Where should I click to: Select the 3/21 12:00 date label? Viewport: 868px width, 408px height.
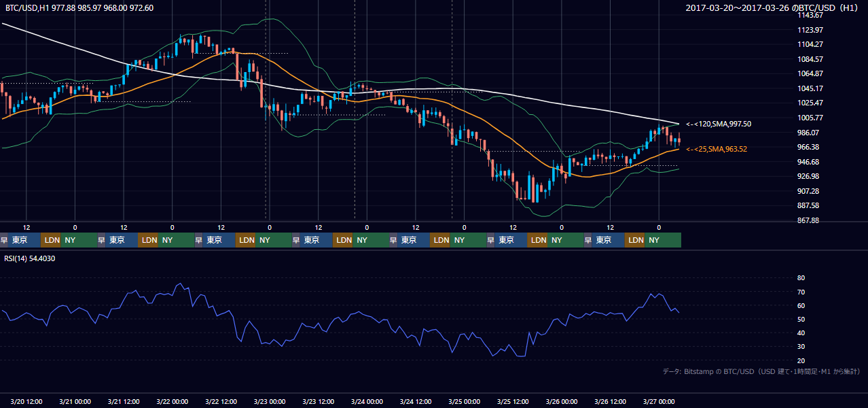point(124,402)
